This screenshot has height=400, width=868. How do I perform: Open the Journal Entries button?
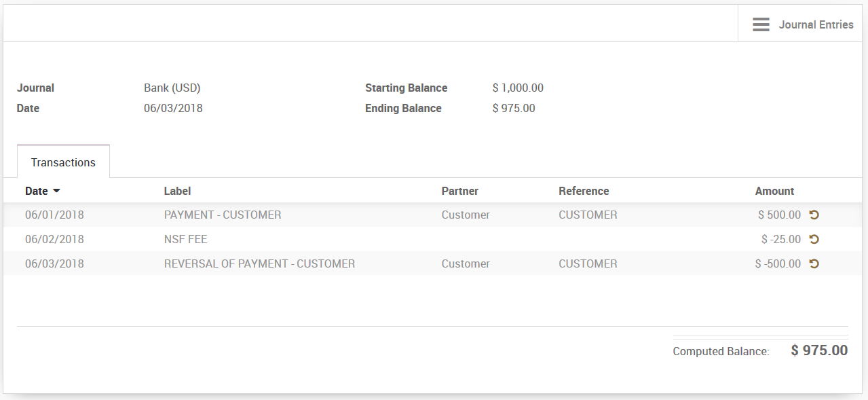click(x=815, y=24)
